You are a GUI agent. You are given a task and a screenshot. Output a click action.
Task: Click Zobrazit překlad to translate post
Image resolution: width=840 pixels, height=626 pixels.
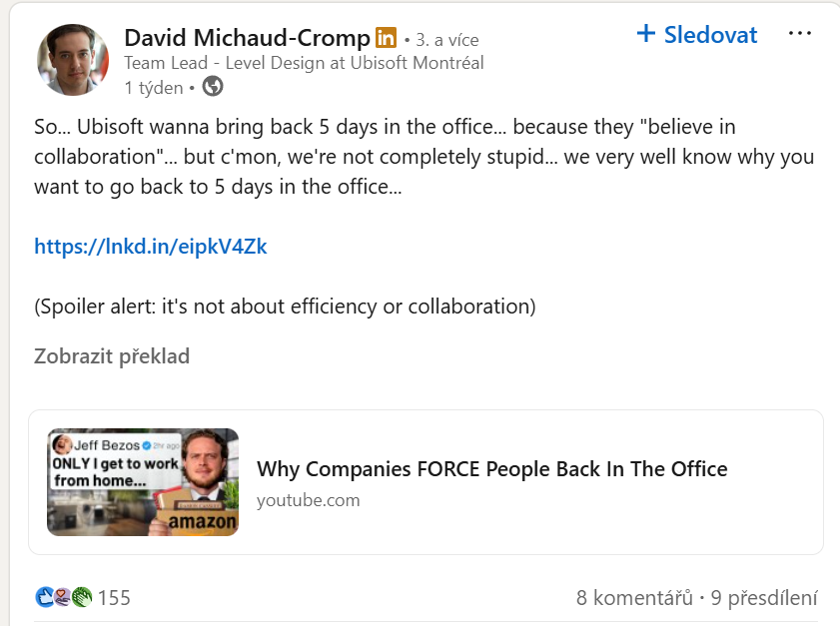[x=112, y=355]
